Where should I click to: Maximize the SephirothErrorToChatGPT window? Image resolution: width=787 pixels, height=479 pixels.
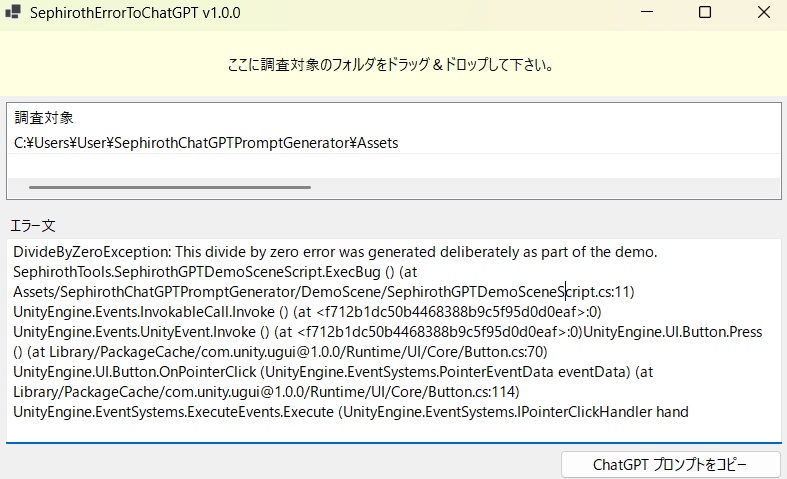coord(705,12)
